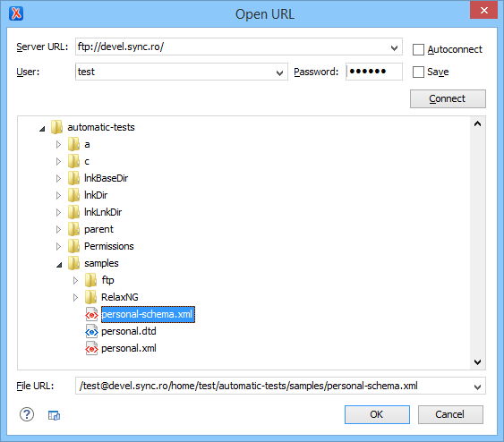
Task: Open the Server URL dropdown arrow
Action: click(x=395, y=48)
